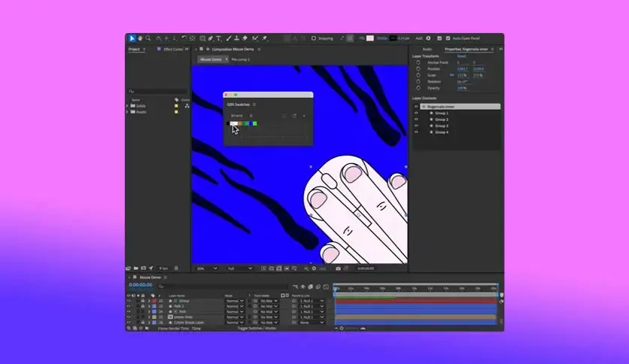
Task: Select the Zoom magnifier tool
Action: point(148,38)
